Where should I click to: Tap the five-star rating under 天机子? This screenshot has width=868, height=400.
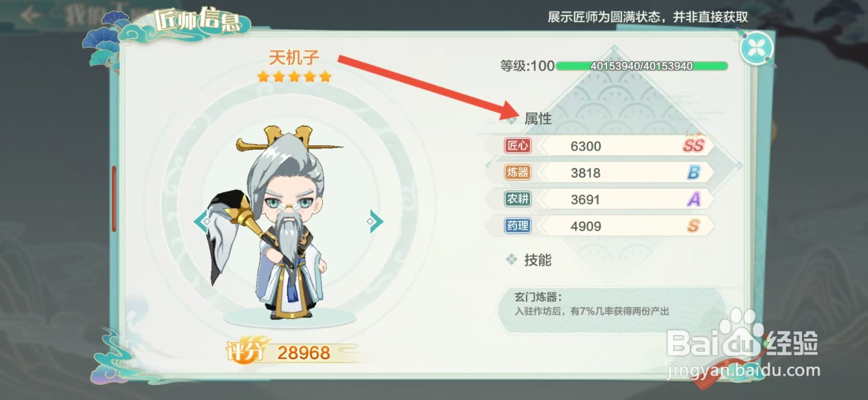click(294, 76)
